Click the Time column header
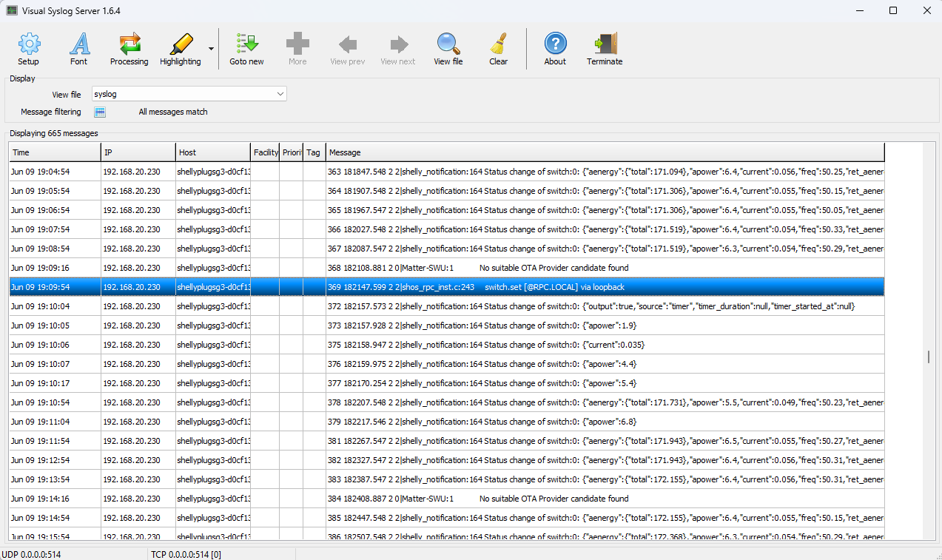The height and width of the screenshot is (560, 942). coord(55,152)
